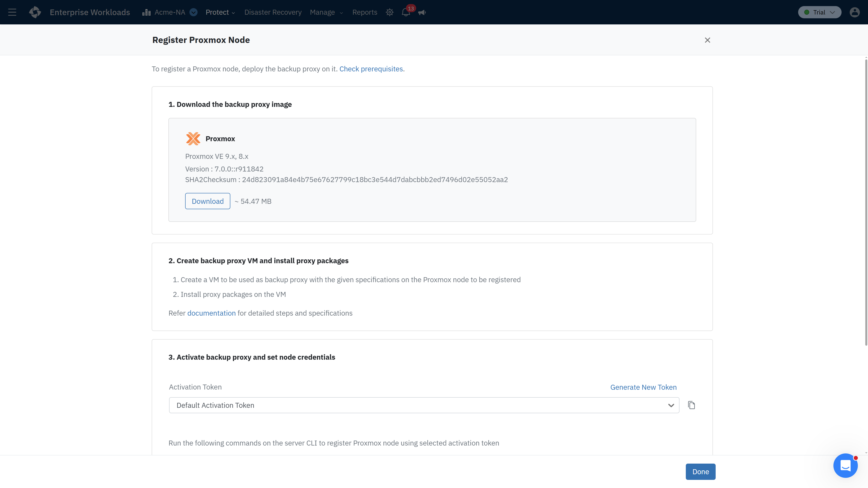The height and width of the screenshot is (488, 868).
Task: Open the settings gear icon
Action: tap(389, 12)
